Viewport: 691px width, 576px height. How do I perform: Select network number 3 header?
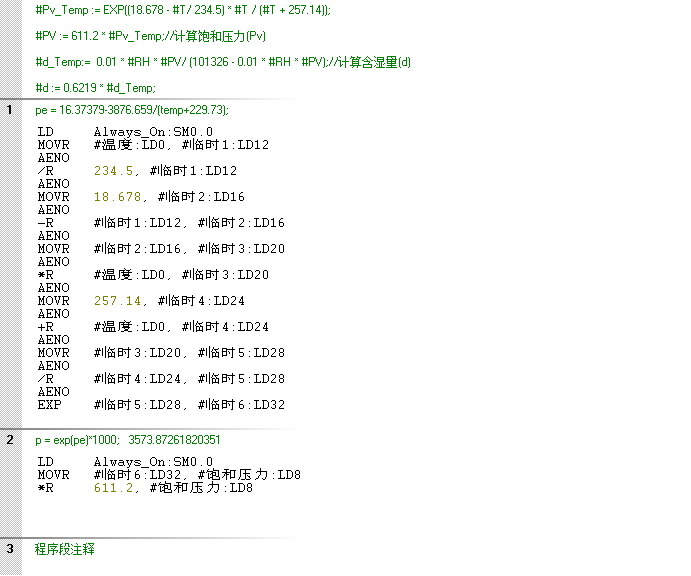[10, 549]
